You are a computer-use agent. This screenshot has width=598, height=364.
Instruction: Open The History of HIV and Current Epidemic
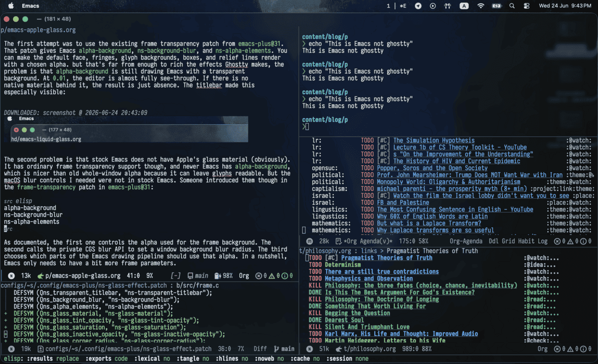tap(456, 161)
